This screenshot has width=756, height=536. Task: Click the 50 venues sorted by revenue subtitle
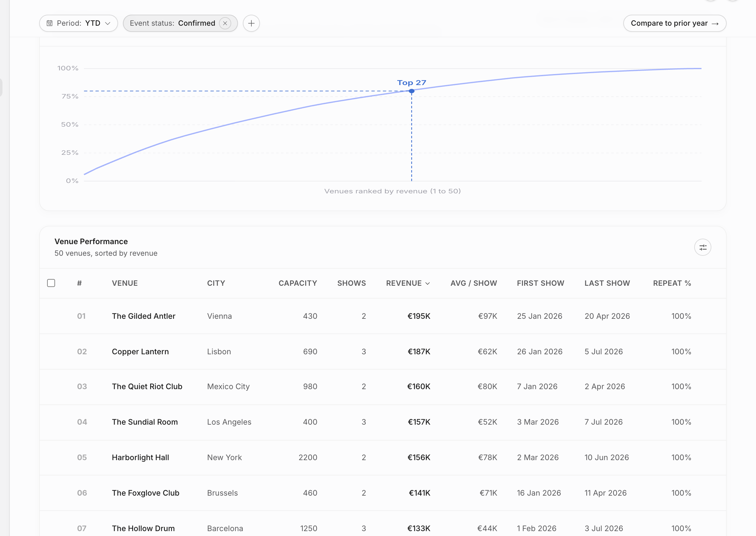pyautogui.click(x=106, y=253)
